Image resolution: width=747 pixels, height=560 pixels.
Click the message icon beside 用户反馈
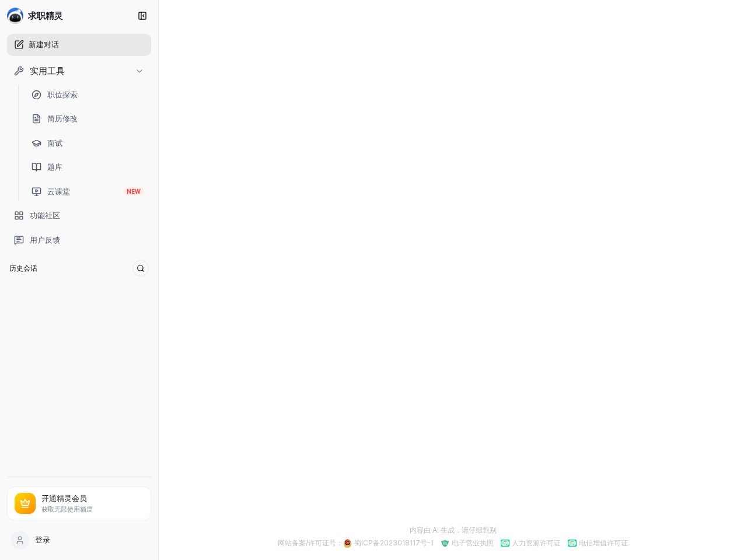click(19, 240)
